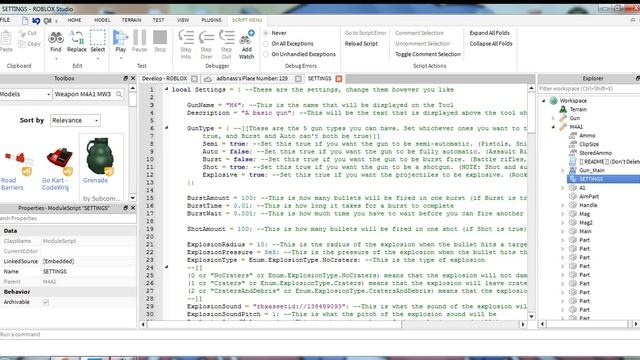Collapse the GunType fold at line 6
The width and height of the screenshot is (640, 360).
(x=167, y=128)
